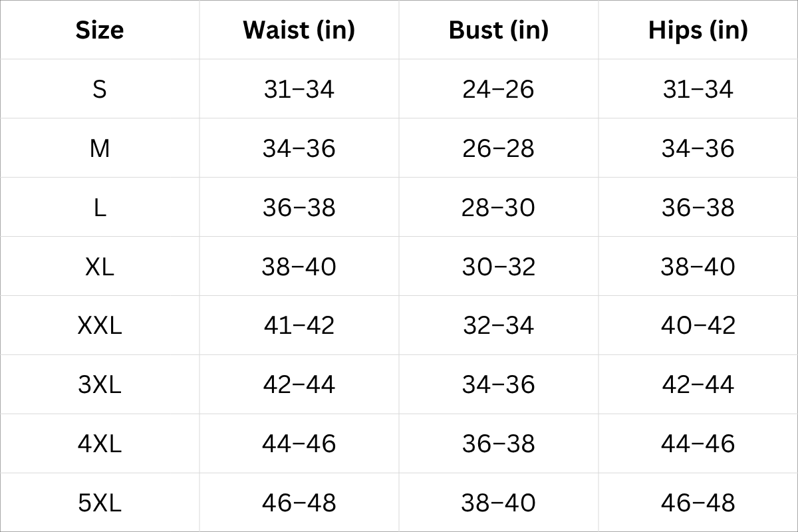Viewport: 798px width, 532px height.
Task: Select the Waist value 41–42 for XXL
Action: 299,326
